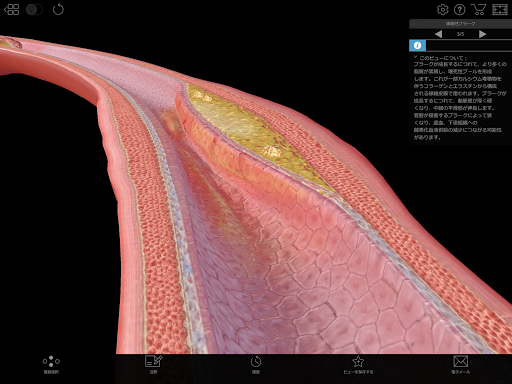This screenshot has height=384, width=512.
Task: Toggle the female/male gender switch
Action: coord(34,9)
